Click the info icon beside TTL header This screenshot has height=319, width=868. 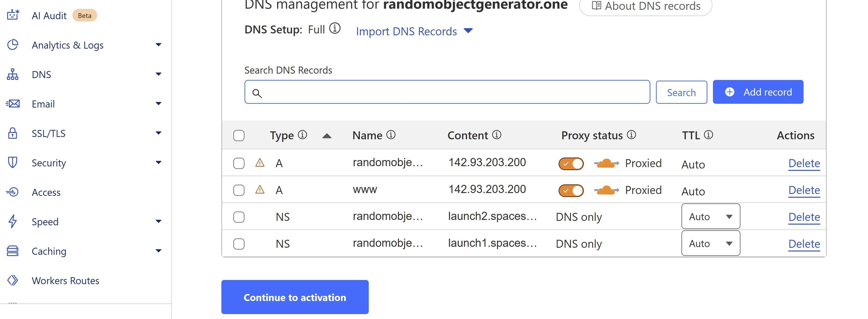pos(709,135)
